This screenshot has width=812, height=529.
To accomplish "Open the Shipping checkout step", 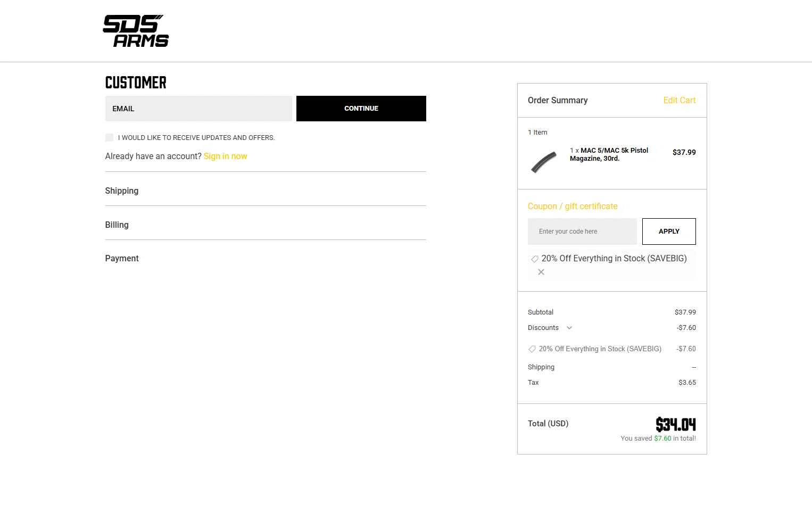I will pyautogui.click(x=266, y=191).
